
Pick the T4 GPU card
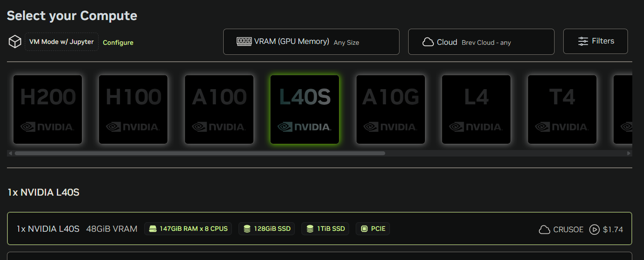pos(562,109)
